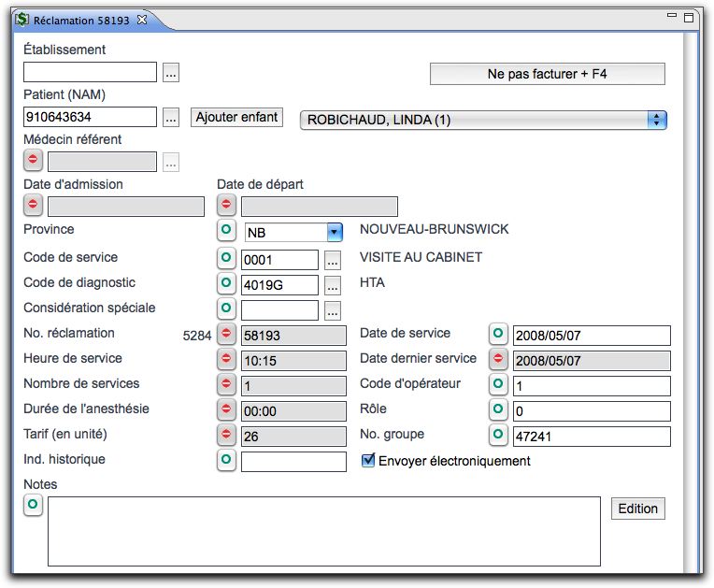The height and width of the screenshot is (588, 714).
Task: Toggle the green circle icon for Province
Action: coord(226,230)
